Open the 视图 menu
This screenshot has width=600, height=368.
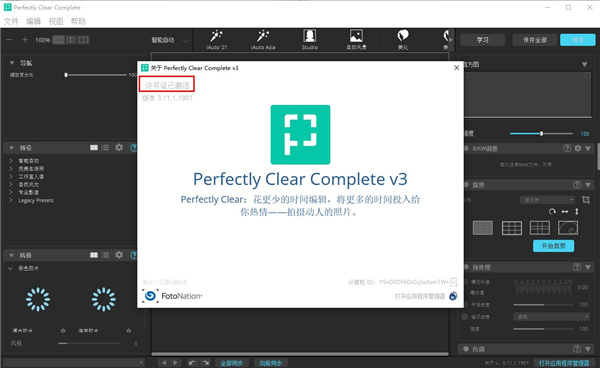(56, 21)
